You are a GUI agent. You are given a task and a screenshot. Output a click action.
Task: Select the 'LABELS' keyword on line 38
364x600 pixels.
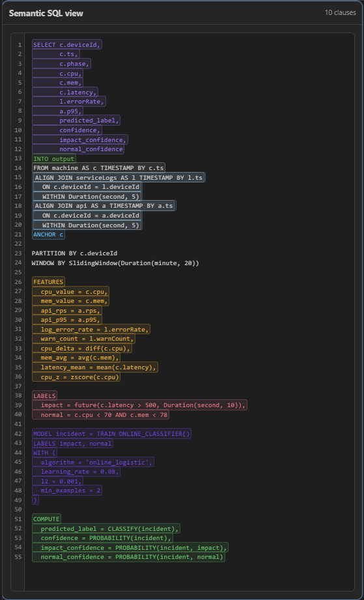(45, 395)
